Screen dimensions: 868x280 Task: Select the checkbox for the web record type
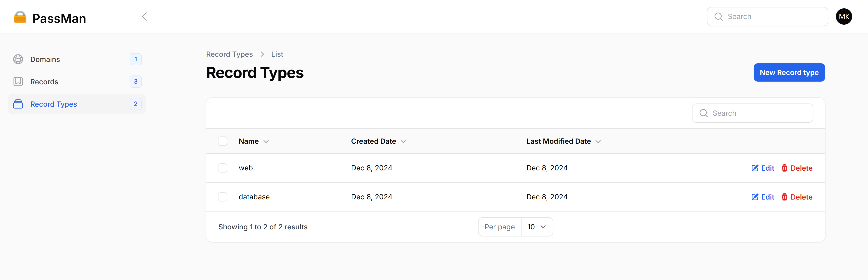pyautogui.click(x=222, y=168)
